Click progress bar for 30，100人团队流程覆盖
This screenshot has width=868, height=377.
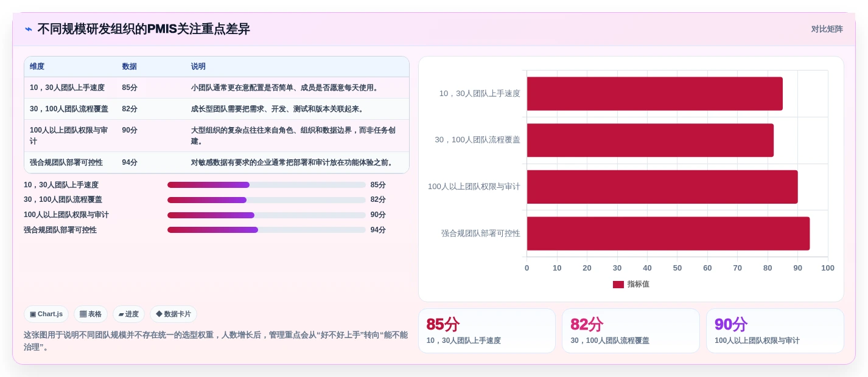coord(267,200)
